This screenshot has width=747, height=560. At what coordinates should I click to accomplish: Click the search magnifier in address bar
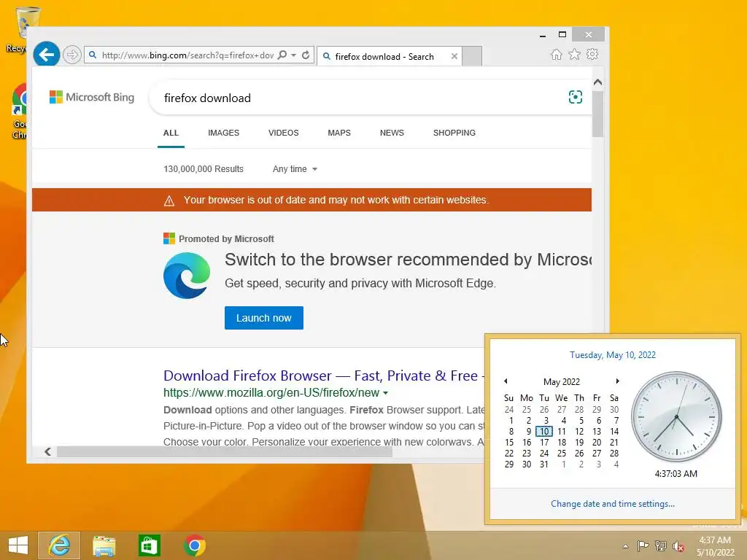point(282,55)
